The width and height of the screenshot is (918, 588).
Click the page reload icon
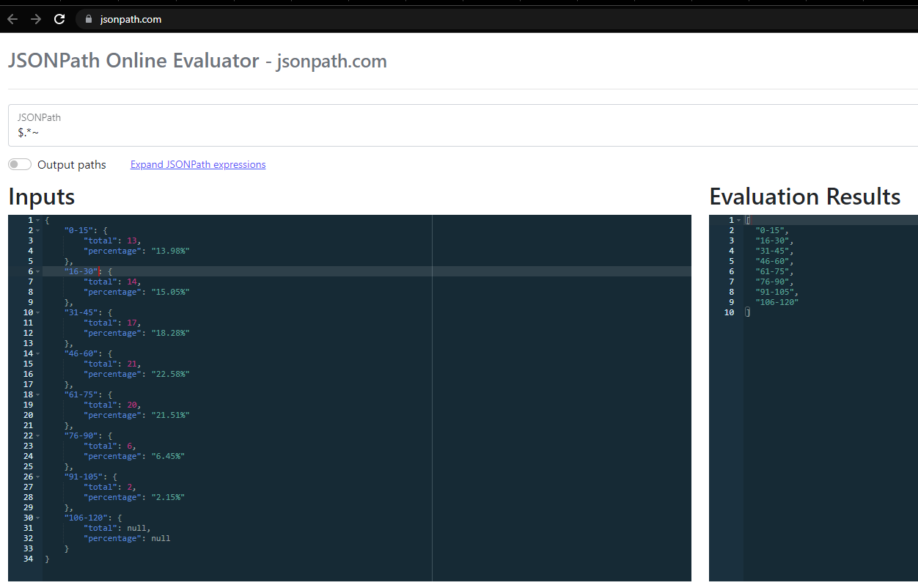point(59,18)
